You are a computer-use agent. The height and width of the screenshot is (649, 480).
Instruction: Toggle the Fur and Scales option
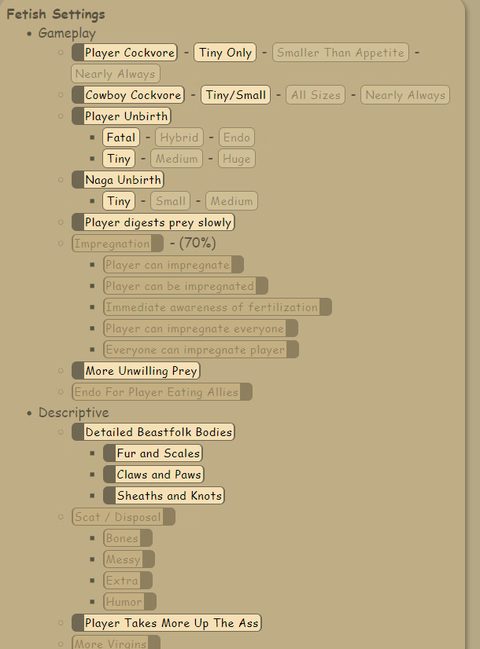pyautogui.click(x=153, y=453)
